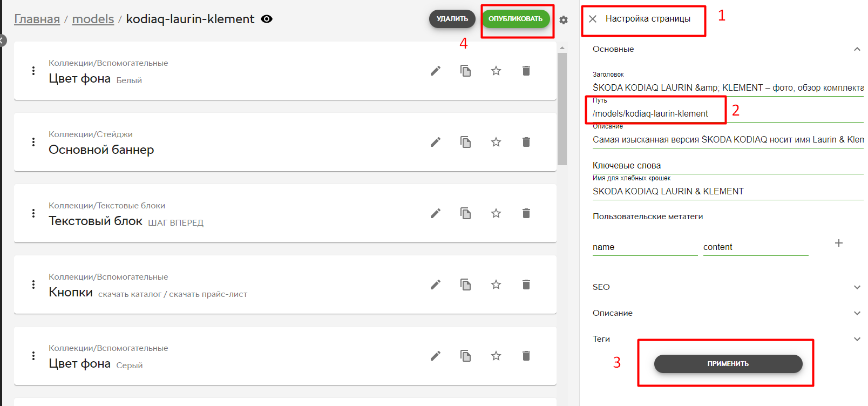868x406 pixels.
Task: Focus the Ключевые слова field
Action: point(728,165)
